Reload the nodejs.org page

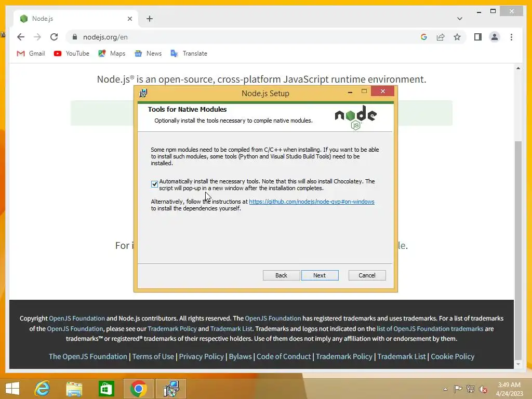tap(54, 37)
